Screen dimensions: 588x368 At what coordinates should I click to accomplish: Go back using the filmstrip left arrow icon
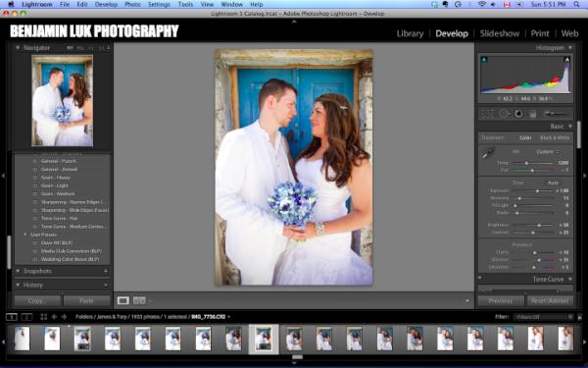[x=54, y=317]
